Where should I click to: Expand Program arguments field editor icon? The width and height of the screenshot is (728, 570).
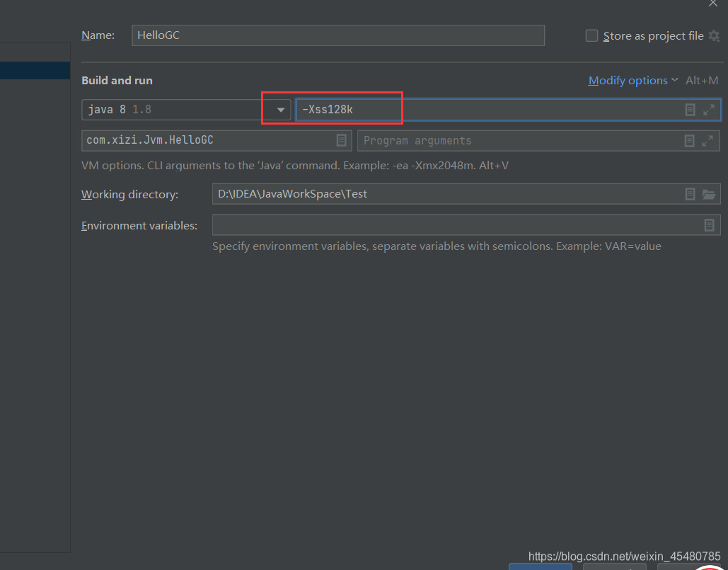click(707, 141)
